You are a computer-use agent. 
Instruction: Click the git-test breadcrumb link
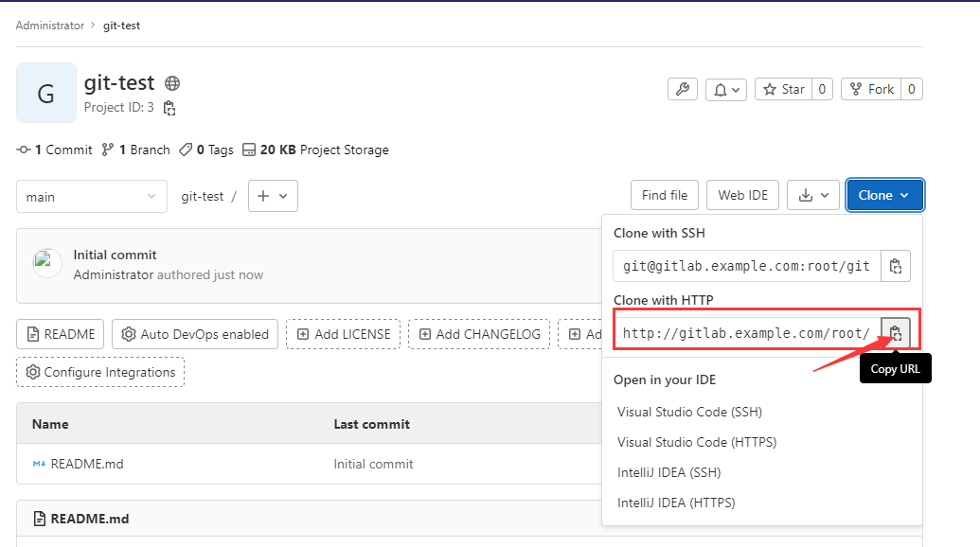click(122, 26)
